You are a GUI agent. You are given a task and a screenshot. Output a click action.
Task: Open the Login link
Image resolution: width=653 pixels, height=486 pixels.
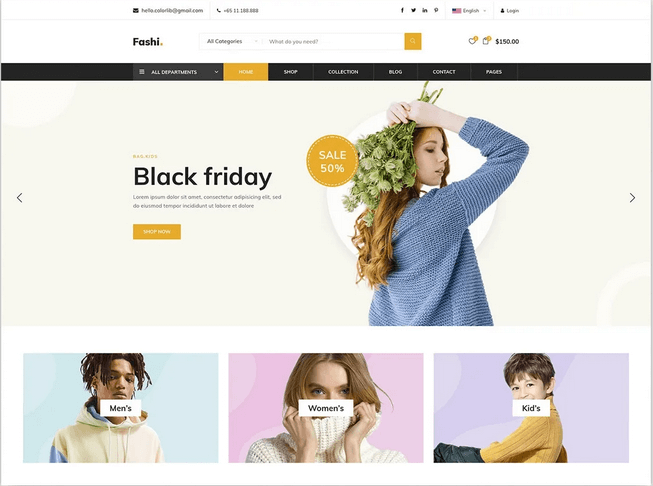coord(510,11)
